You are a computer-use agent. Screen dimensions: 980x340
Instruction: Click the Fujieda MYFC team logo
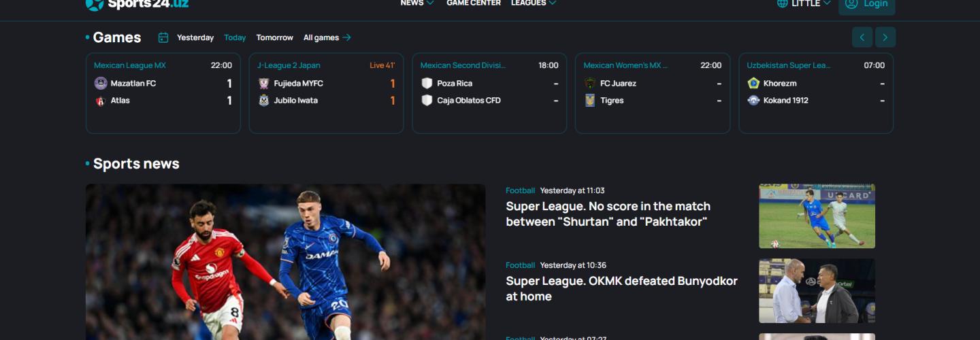(264, 83)
